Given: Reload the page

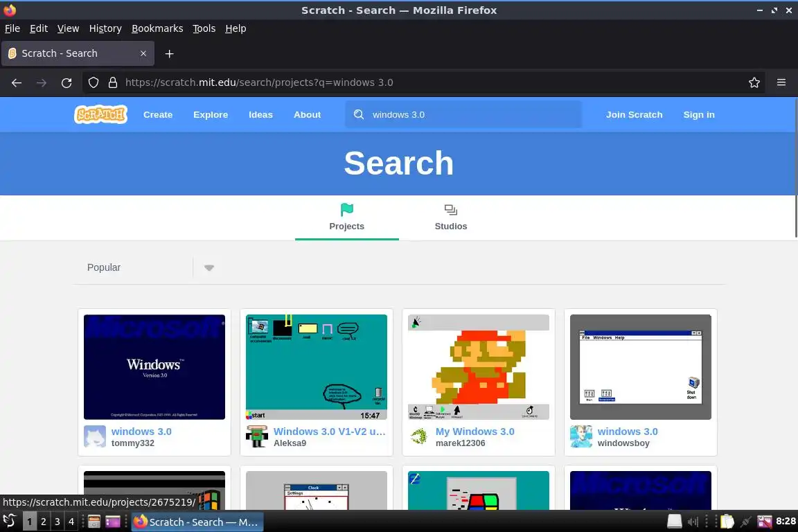Looking at the screenshot, I should coord(66,82).
